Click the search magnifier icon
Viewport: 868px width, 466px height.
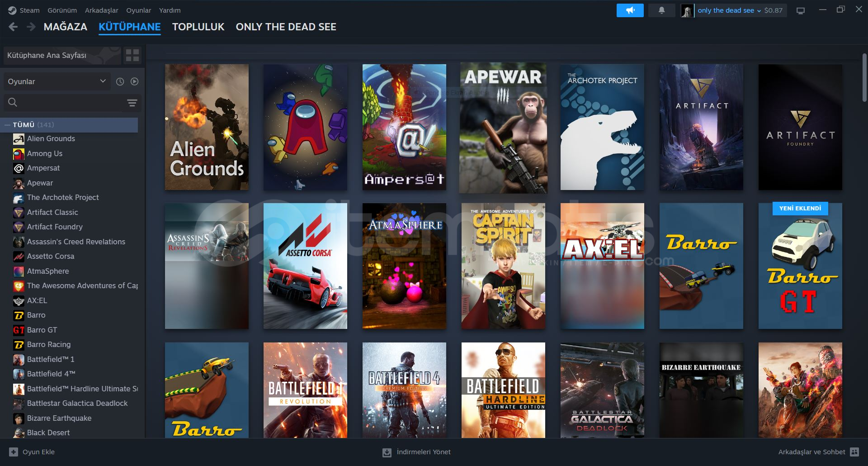[x=13, y=103]
